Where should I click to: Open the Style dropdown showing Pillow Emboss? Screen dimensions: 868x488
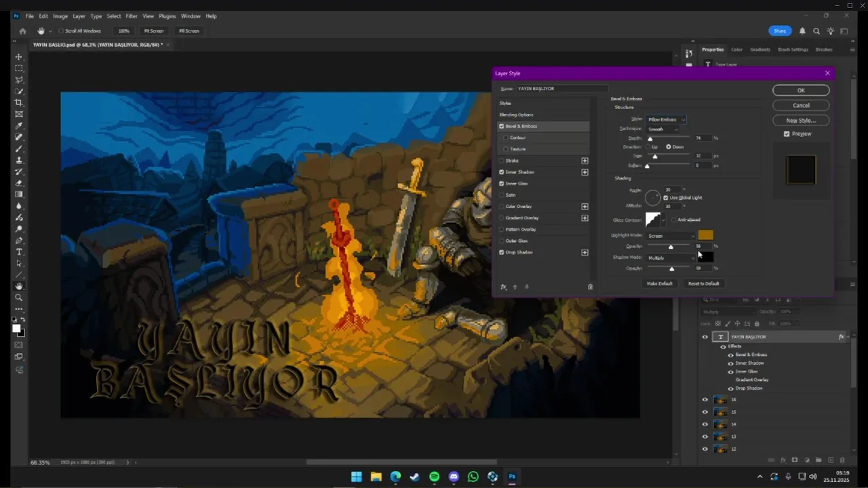[666, 119]
